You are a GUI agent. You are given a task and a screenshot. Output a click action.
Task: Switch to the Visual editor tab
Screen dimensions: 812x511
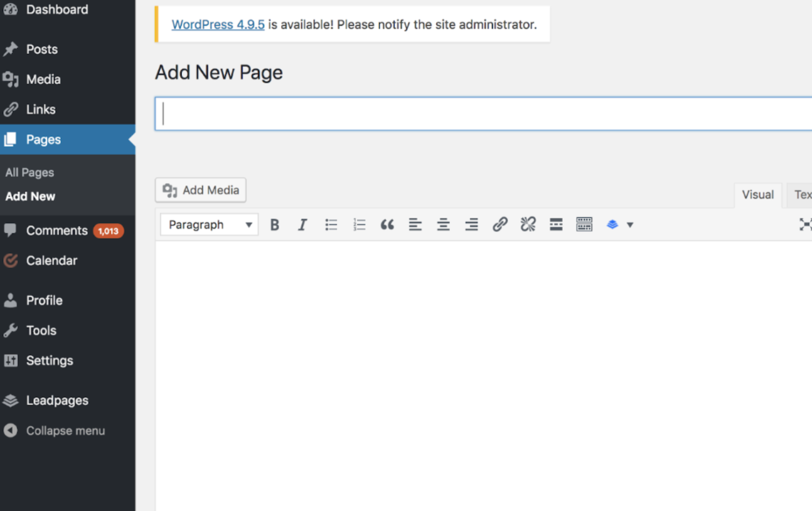click(x=758, y=195)
